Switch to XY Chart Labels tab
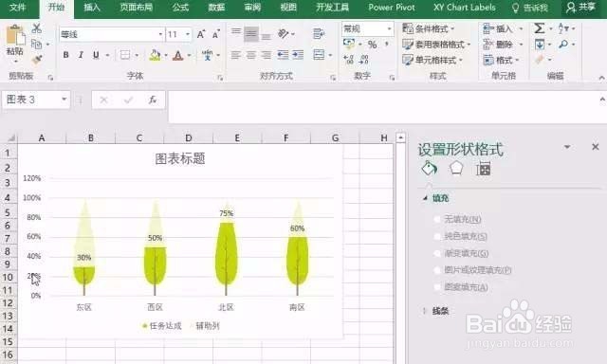The image size is (607, 364). (464, 8)
